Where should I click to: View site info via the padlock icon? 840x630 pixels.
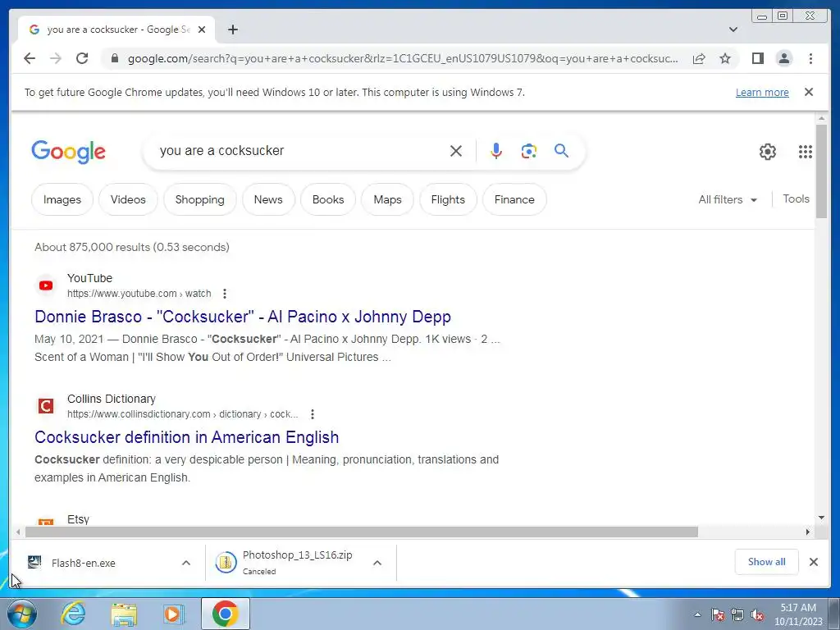click(114, 58)
